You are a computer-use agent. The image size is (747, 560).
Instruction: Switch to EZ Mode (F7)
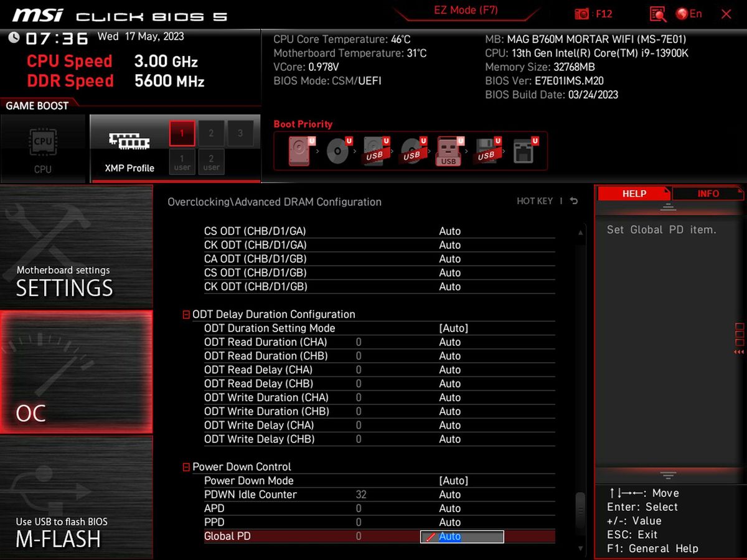pyautogui.click(x=466, y=11)
